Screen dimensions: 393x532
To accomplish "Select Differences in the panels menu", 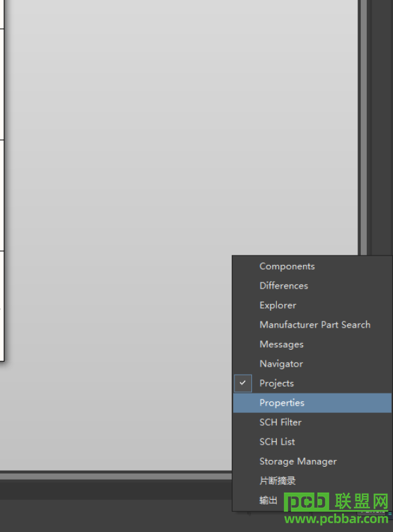I will [x=312, y=286].
